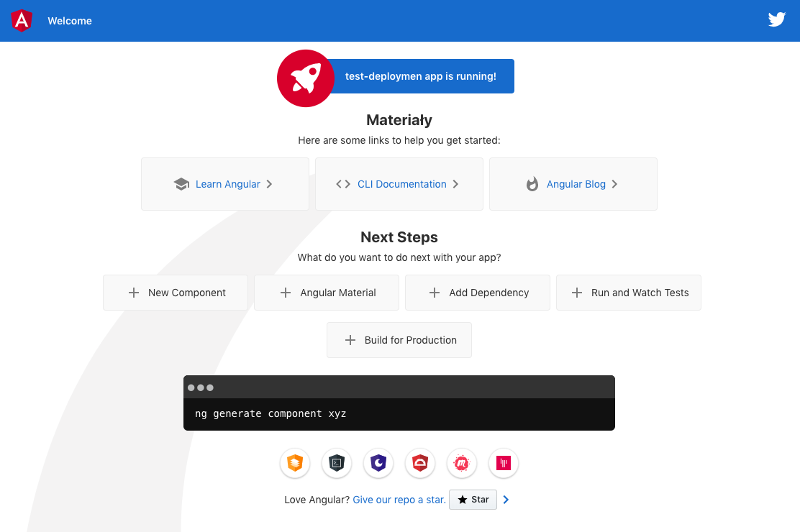Open the magenta Gitter logo icon

(504, 463)
